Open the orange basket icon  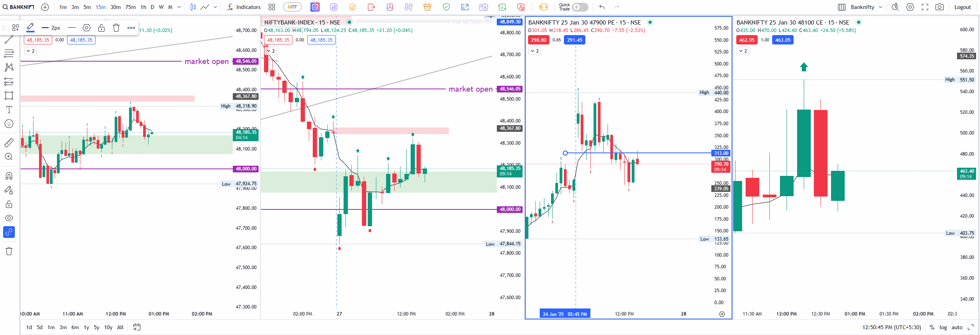[x=427, y=7]
